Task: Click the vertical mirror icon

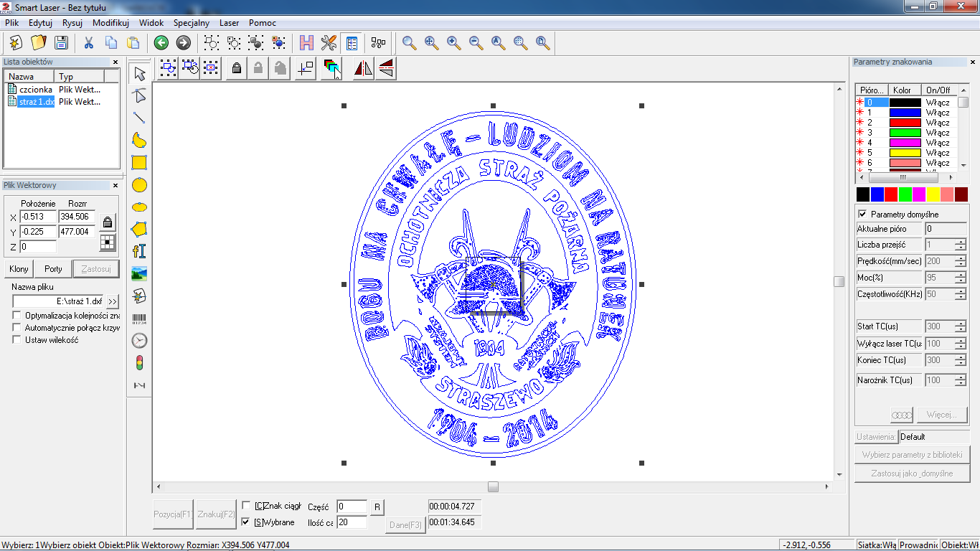Action: point(386,68)
